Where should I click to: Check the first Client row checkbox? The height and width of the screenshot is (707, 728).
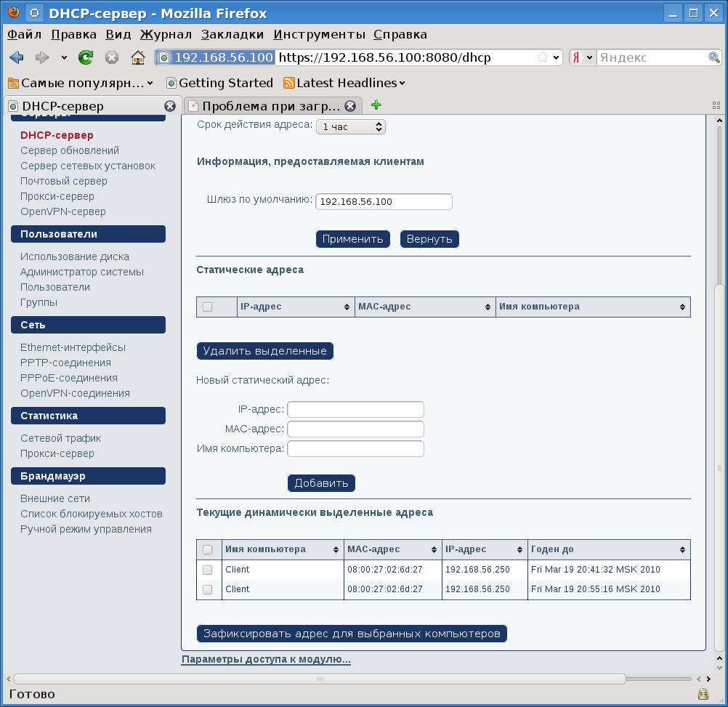pos(208,570)
